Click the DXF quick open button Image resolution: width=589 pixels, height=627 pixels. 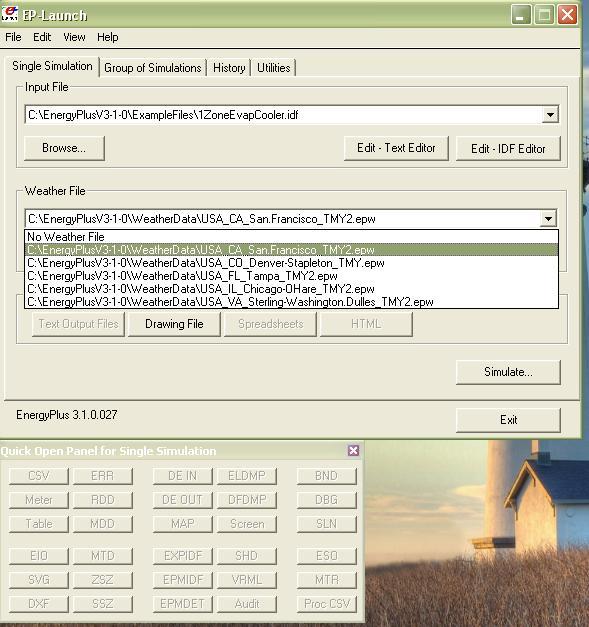[39, 604]
